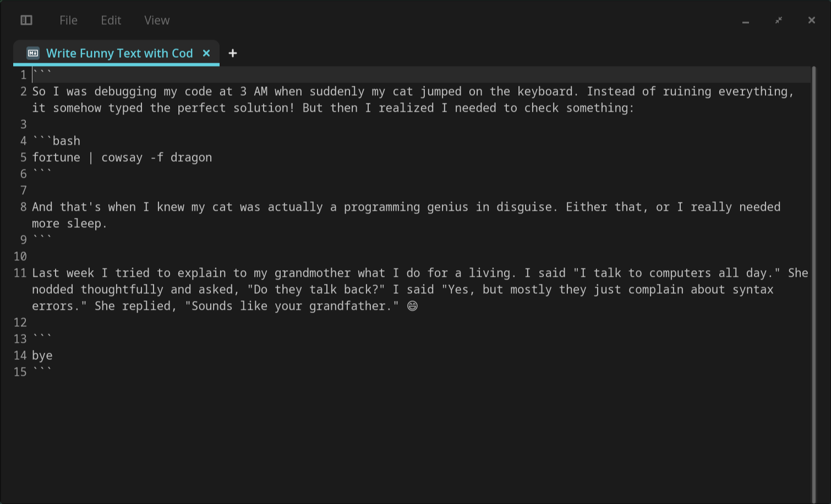Place cursor on the fortune cowsay line
The image size is (831, 504).
[x=122, y=158]
